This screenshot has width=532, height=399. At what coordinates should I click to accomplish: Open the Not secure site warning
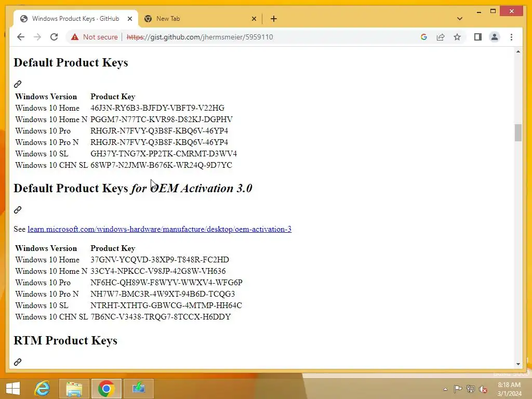[95, 37]
